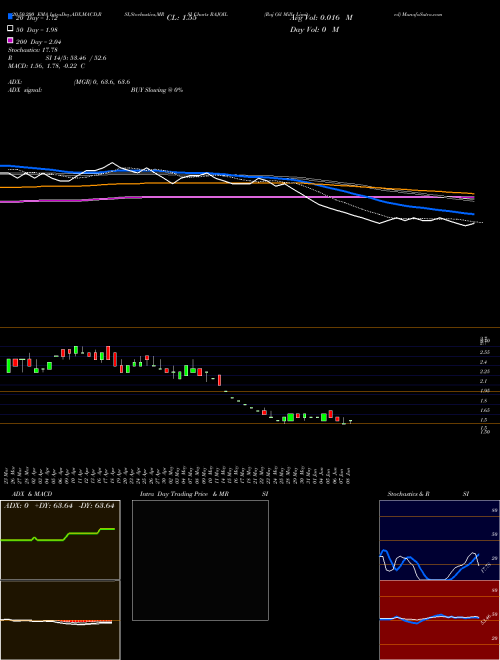The image size is (500, 660).
Task: Click the "(MGR) 0, 63.6, 63.6" ADX values
Action: coord(102,82)
